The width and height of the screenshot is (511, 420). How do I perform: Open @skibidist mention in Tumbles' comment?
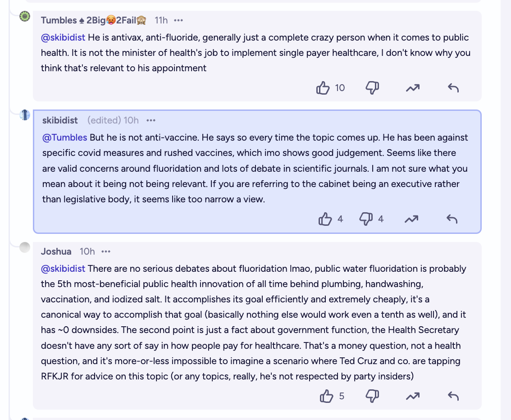63,37
